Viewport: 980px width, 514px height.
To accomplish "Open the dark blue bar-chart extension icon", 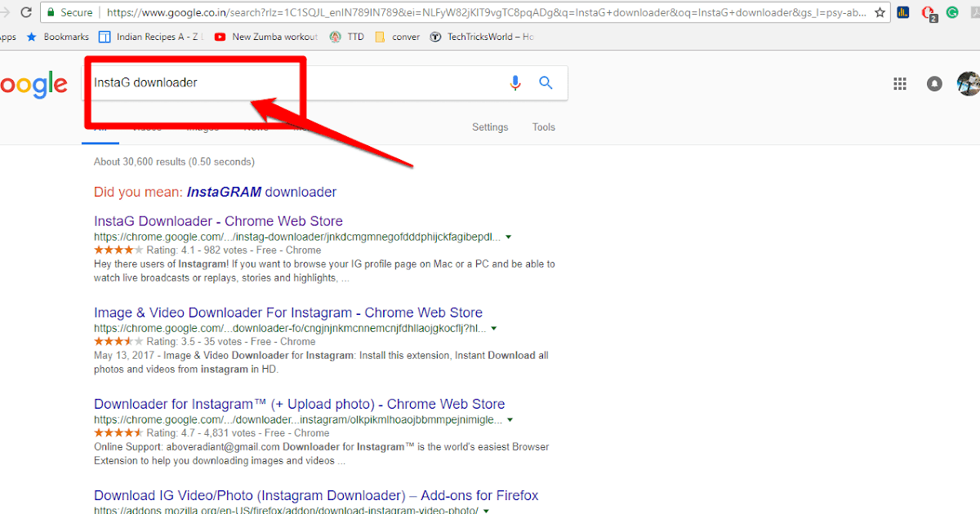I will point(903,13).
